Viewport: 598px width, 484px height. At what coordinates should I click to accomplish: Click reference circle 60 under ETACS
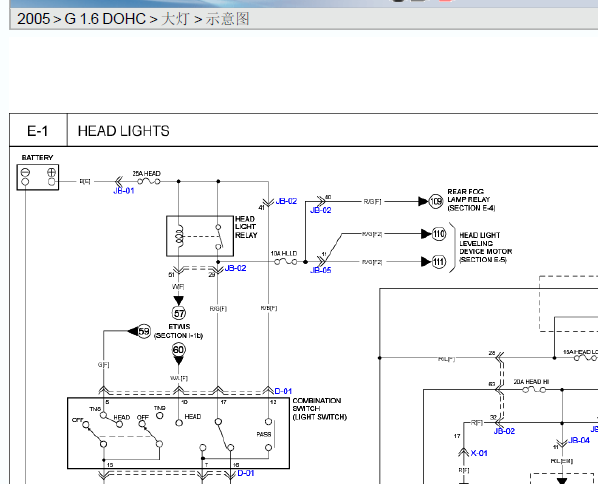tap(178, 350)
